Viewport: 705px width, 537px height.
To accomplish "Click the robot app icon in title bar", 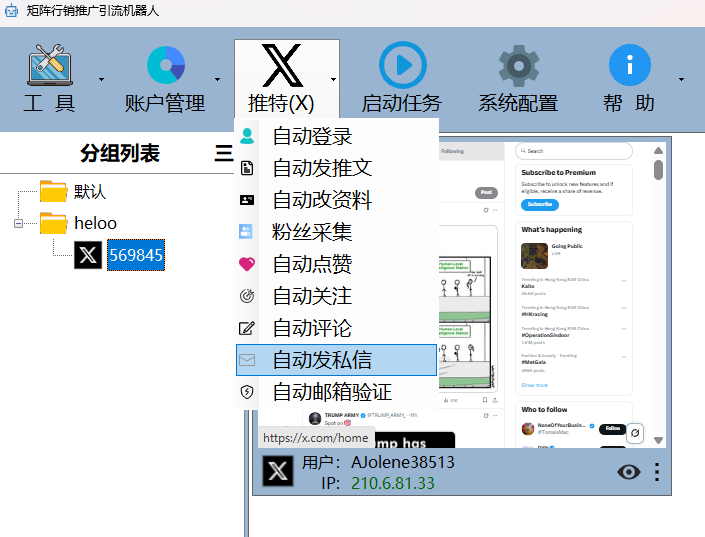I will tap(12, 10).
